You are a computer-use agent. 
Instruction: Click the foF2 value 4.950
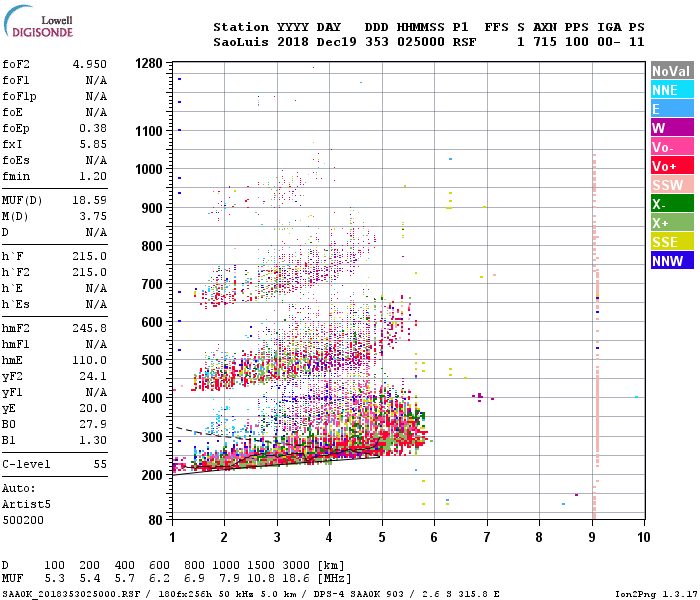pos(90,64)
